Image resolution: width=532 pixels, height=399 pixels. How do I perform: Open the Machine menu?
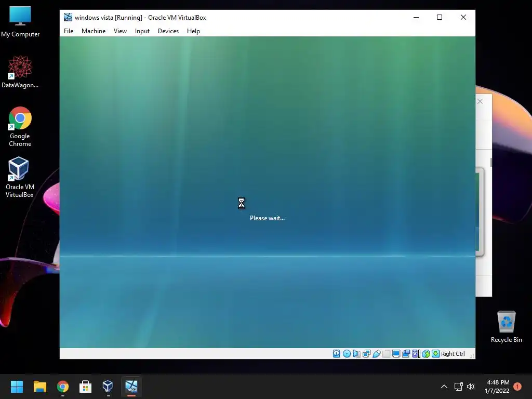point(94,31)
